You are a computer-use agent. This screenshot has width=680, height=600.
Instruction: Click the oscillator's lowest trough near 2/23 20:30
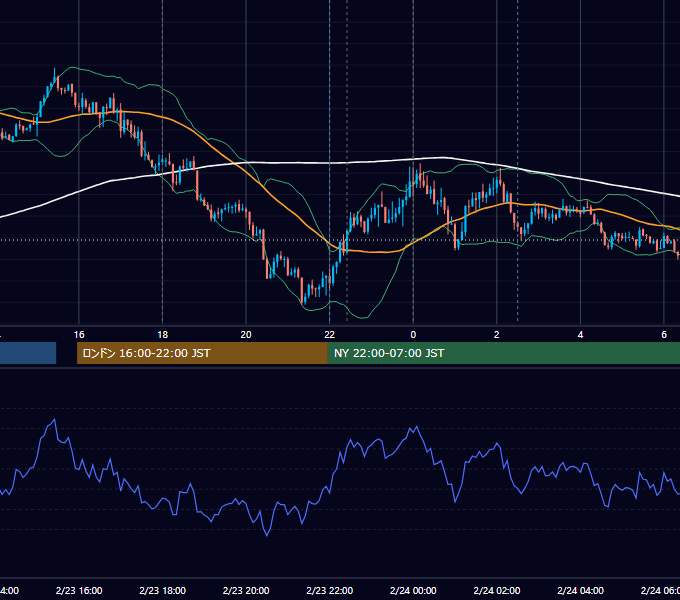click(267, 535)
